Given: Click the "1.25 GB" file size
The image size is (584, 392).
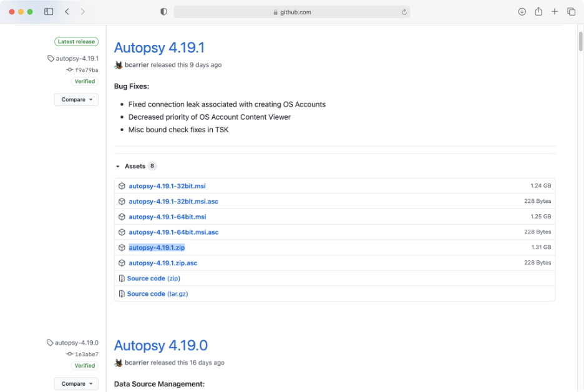Looking at the screenshot, I should click(541, 217).
